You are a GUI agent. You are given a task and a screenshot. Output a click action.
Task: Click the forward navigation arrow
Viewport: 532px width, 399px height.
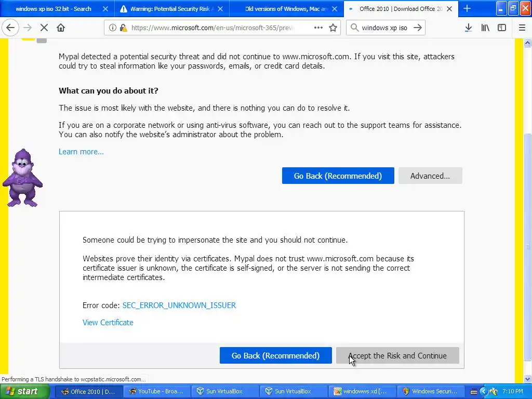pyautogui.click(x=28, y=28)
